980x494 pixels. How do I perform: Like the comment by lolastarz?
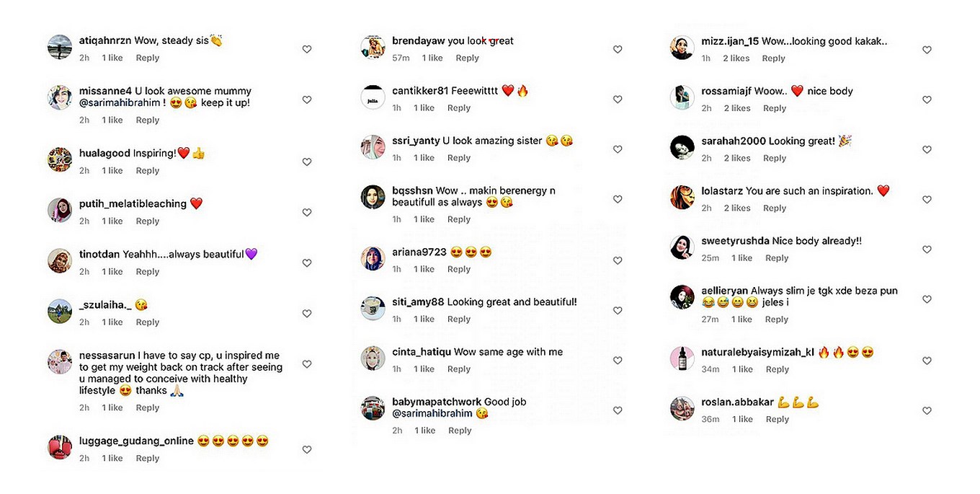click(927, 200)
